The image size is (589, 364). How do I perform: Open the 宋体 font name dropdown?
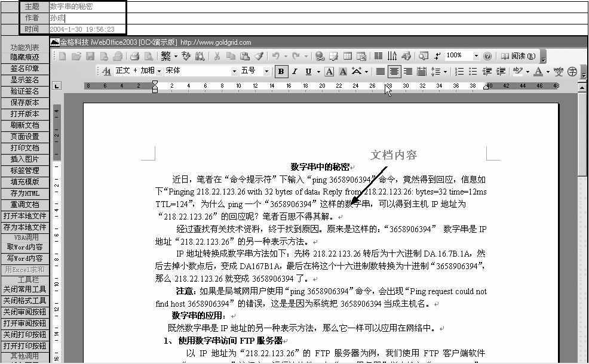tap(234, 72)
